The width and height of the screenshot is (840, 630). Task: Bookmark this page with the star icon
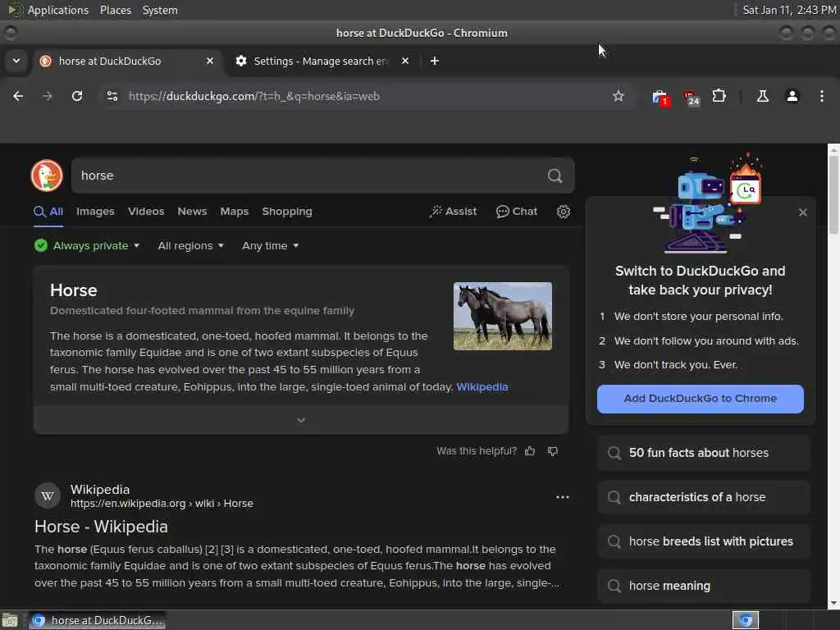click(619, 96)
